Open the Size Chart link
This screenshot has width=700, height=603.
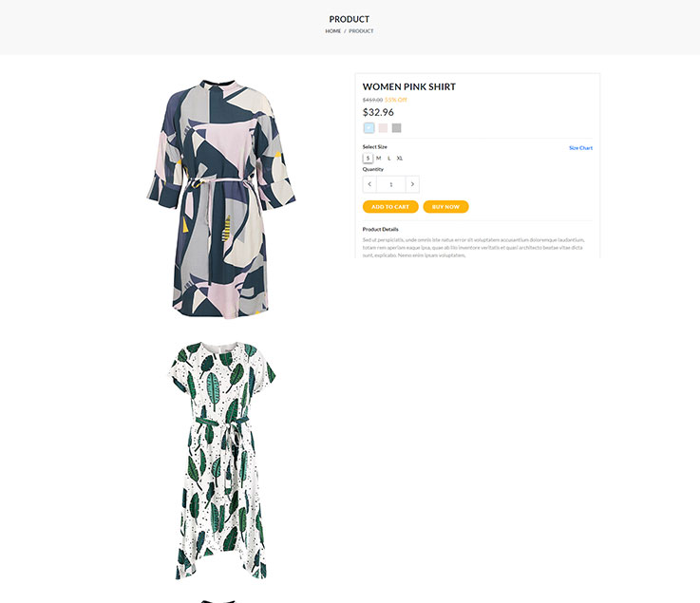click(x=581, y=148)
